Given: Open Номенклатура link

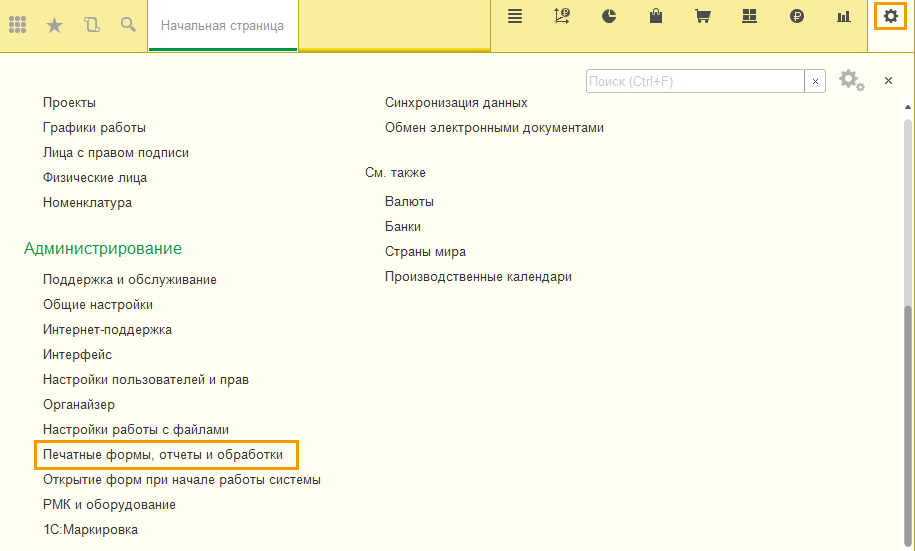Looking at the screenshot, I should click(87, 203).
